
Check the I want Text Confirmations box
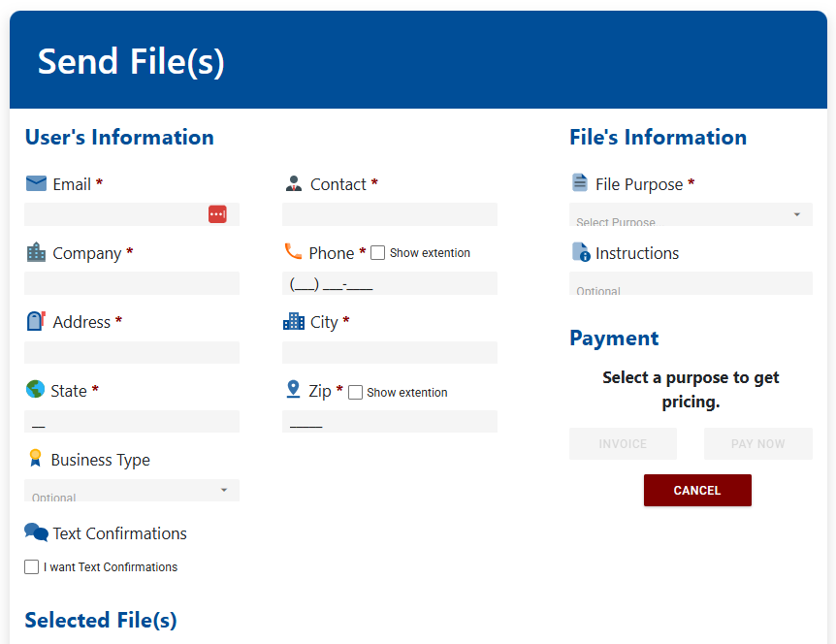click(31, 566)
